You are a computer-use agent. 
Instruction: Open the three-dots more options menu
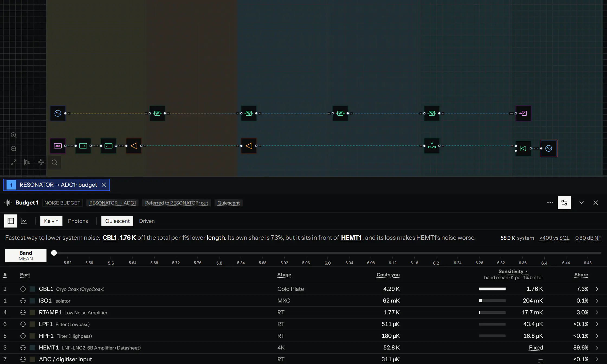pos(550,203)
